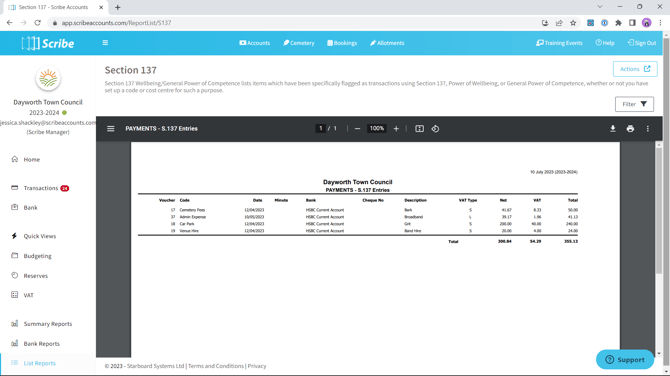Open the Bookings module
Image resolution: width=670 pixels, height=376 pixels.
(342, 43)
